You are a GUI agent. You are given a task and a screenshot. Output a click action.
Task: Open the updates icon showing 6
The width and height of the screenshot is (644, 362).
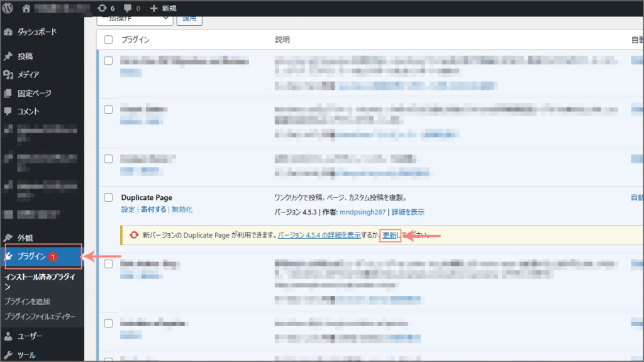point(102,8)
